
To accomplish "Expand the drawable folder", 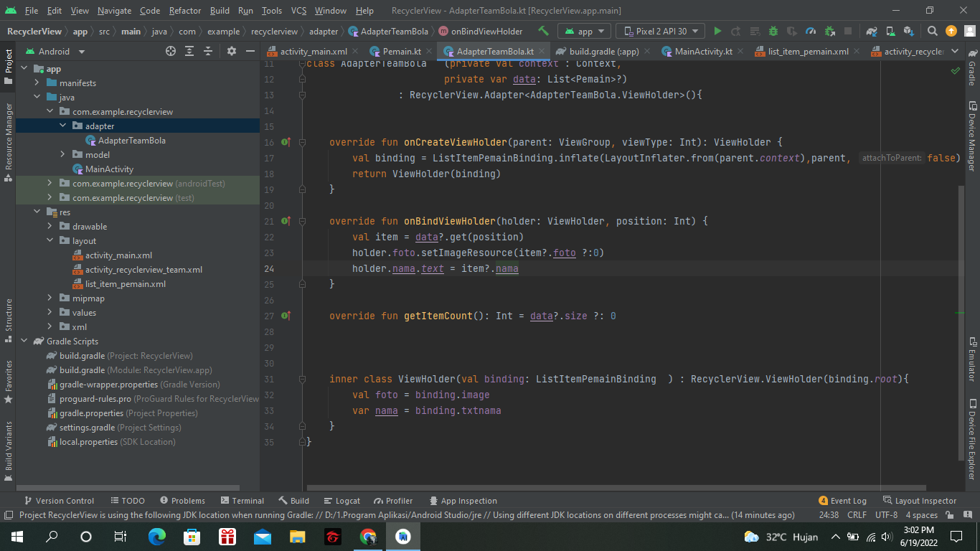I will click(x=50, y=227).
